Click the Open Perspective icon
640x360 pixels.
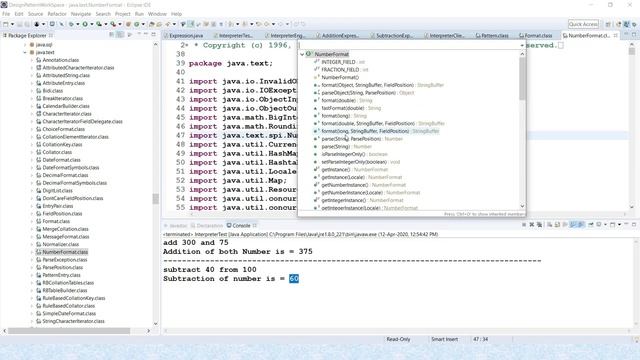[x=608, y=24]
